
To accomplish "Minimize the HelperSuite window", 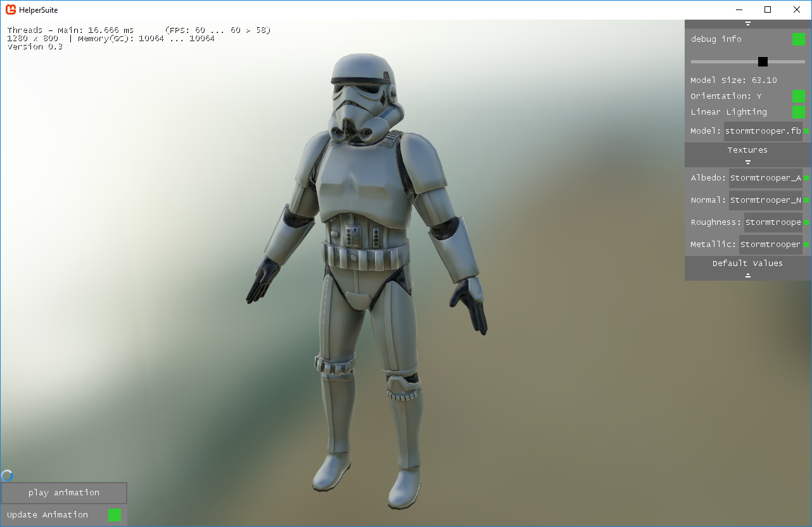I will 739,10.
